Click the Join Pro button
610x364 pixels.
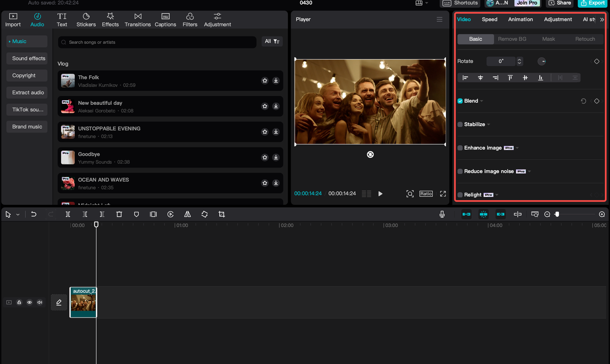tap(527, 3)
